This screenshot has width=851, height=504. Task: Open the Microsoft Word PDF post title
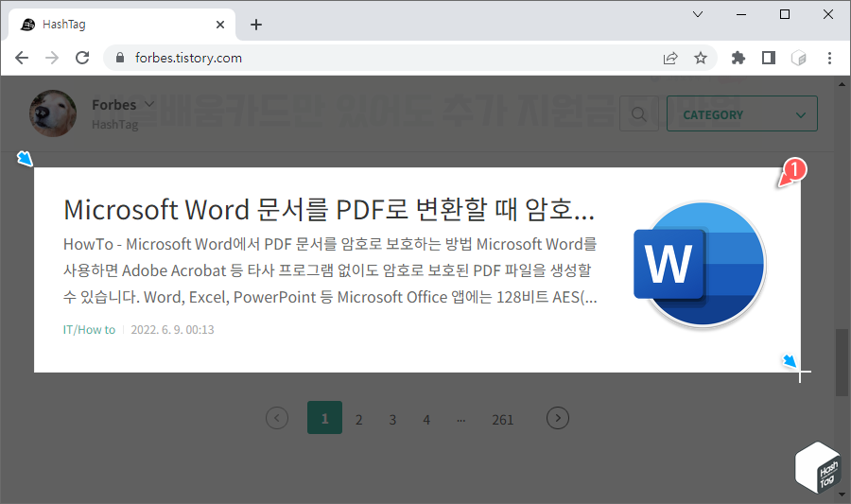[329, 209]
